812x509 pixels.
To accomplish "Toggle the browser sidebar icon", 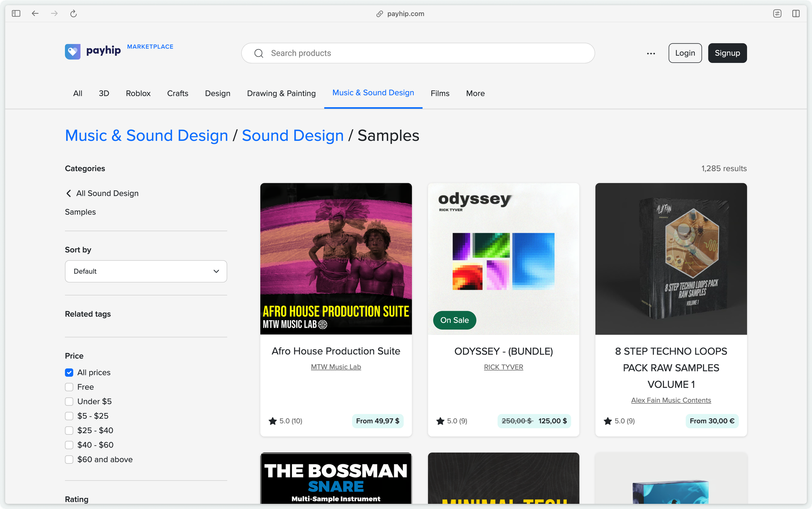I will point(16,13).
